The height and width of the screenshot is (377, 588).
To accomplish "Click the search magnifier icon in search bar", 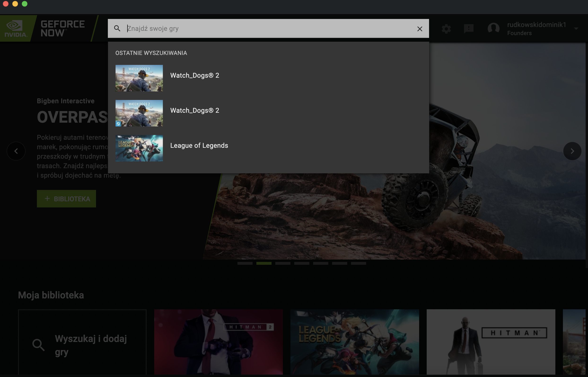I will click(x=117, y=28).
